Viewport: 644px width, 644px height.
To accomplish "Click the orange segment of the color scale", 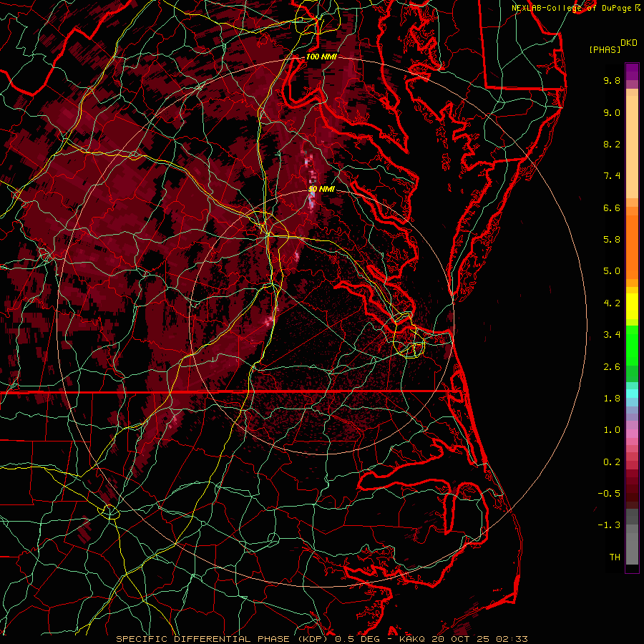I will (632, 246).
